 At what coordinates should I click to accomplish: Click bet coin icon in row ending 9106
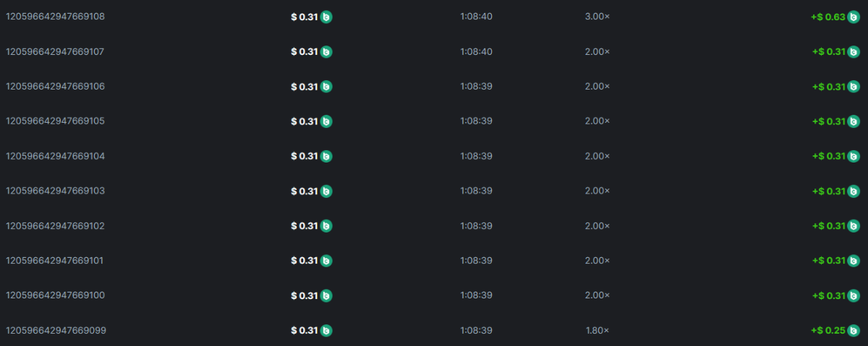[326, 87]
